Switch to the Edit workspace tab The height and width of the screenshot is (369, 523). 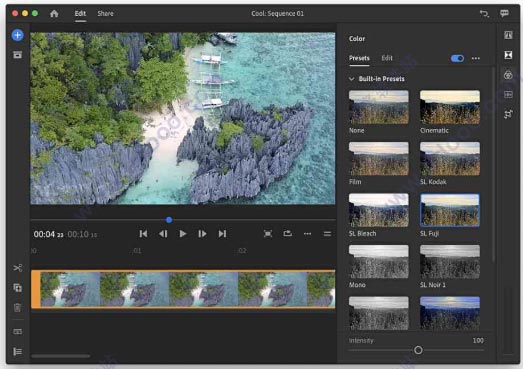click(80, 14)
